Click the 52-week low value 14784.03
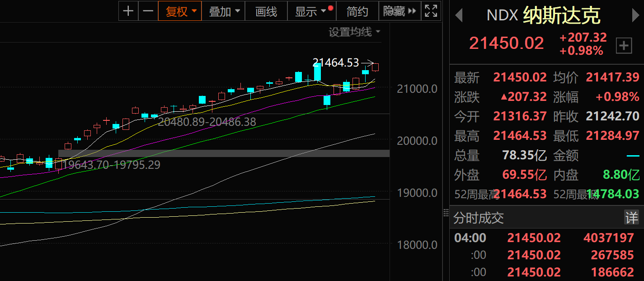 click(x=612, y=194)
